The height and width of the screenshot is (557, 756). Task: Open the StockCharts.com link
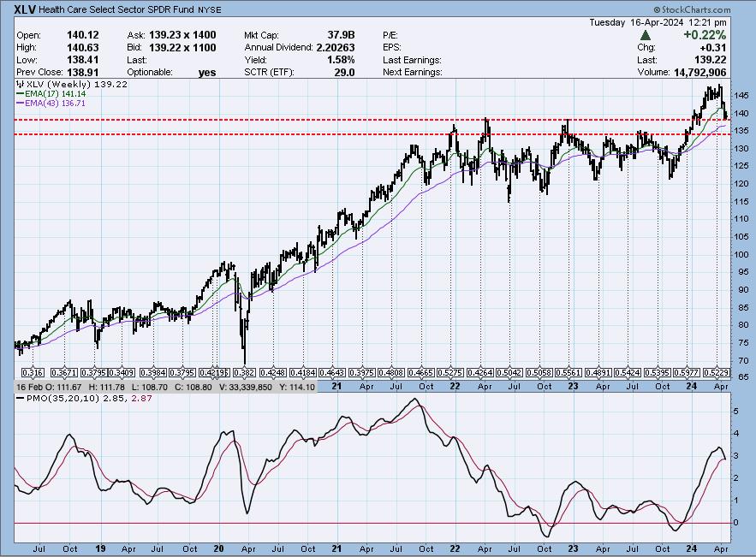[x=696, y=9]
